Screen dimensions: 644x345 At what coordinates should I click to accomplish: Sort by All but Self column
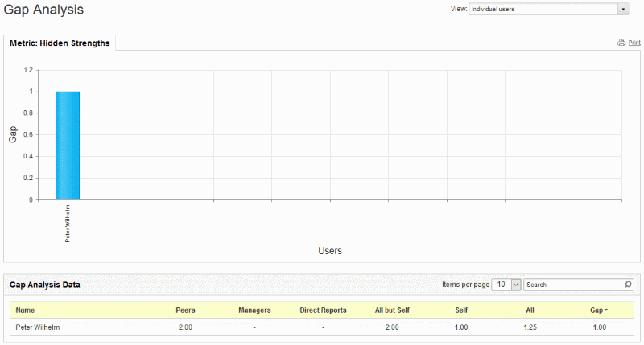pos(392,310)
